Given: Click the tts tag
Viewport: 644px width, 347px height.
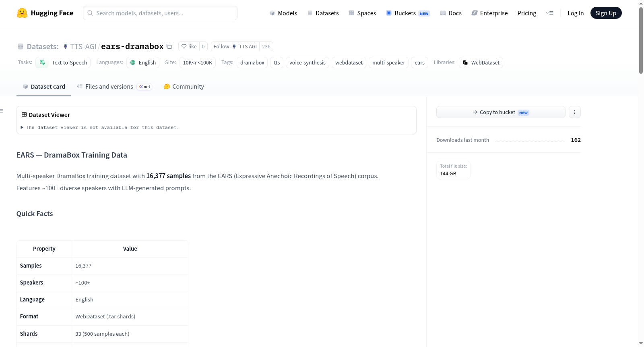Looking at the screenshot, I should 277,63.
